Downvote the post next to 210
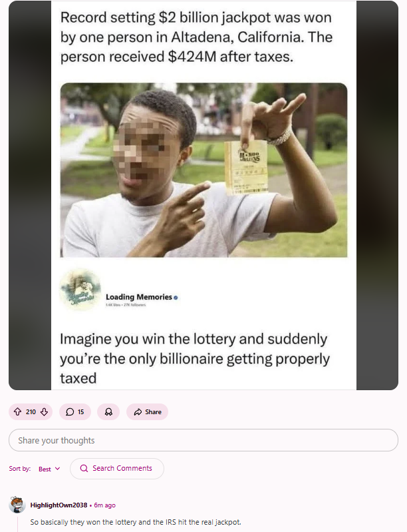 tap(44, 412)
